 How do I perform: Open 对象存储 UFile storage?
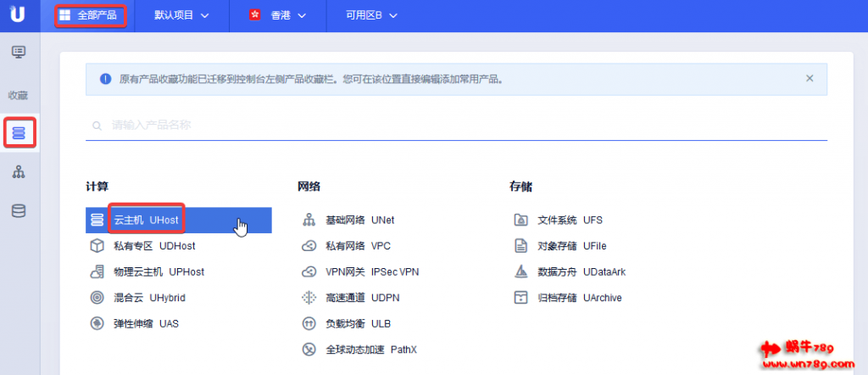click(571, 246)
